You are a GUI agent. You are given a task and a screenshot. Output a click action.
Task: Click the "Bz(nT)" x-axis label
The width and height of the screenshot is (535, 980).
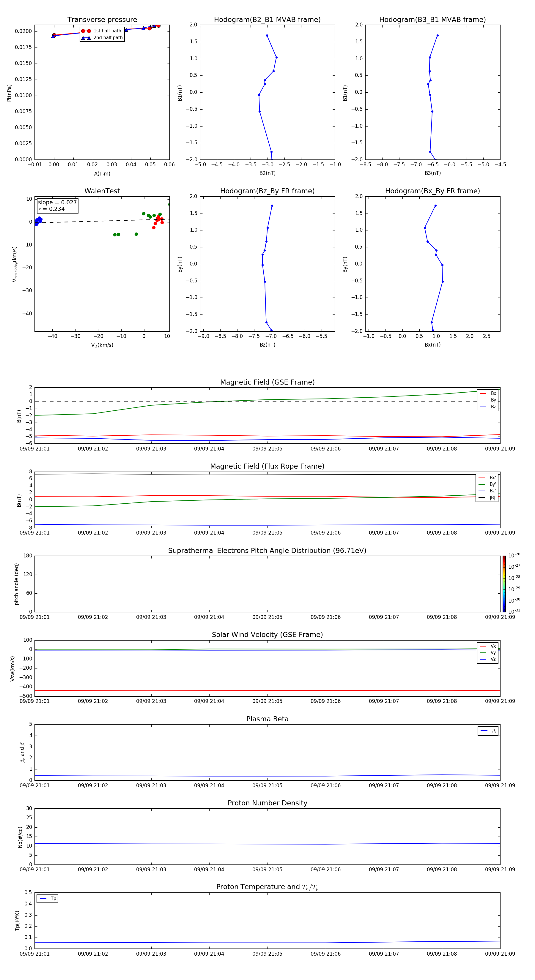pos(267,345)
